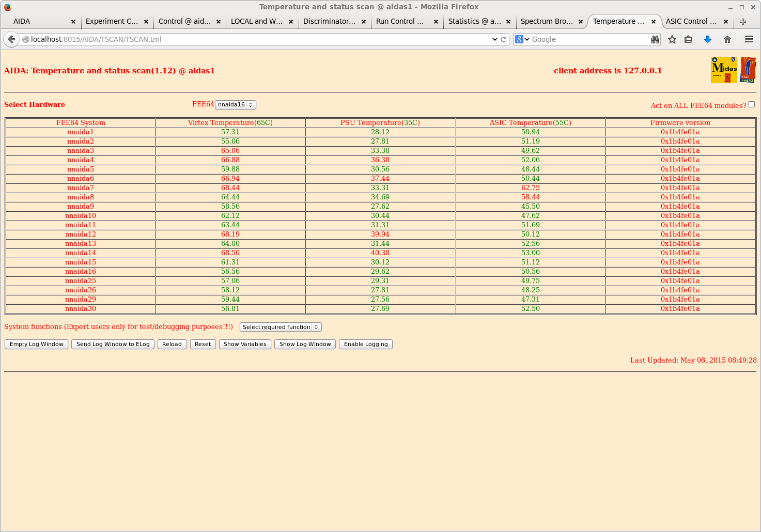Click the Send Log Window to ELog button
The image size is (761, 532).
click(113, 344)
